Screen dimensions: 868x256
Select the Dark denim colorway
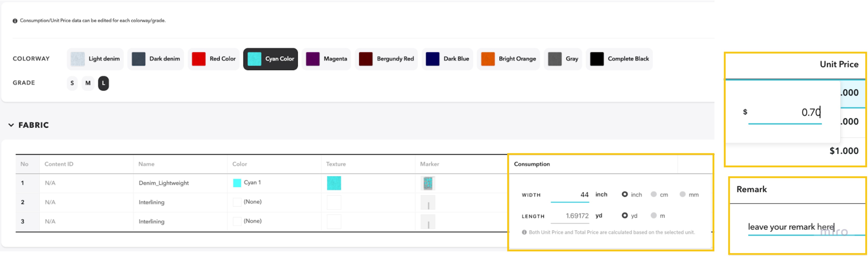click(156, 59)
